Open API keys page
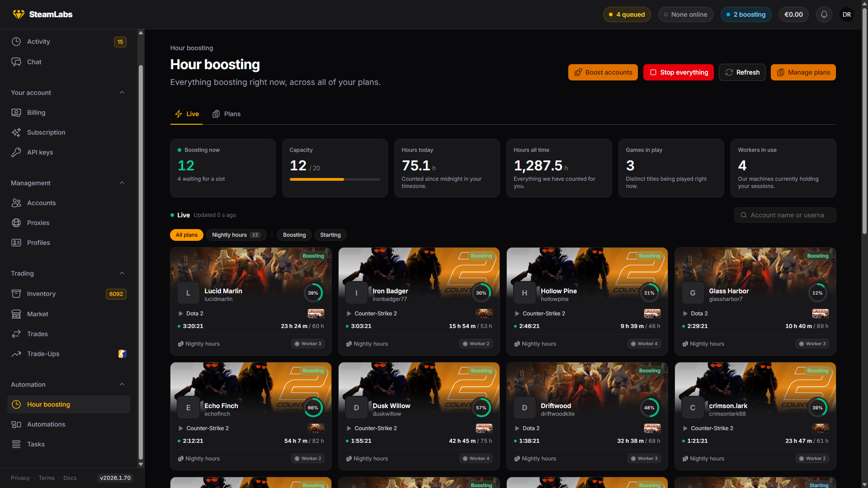The image size is (868, 488). tap(69, 152)
